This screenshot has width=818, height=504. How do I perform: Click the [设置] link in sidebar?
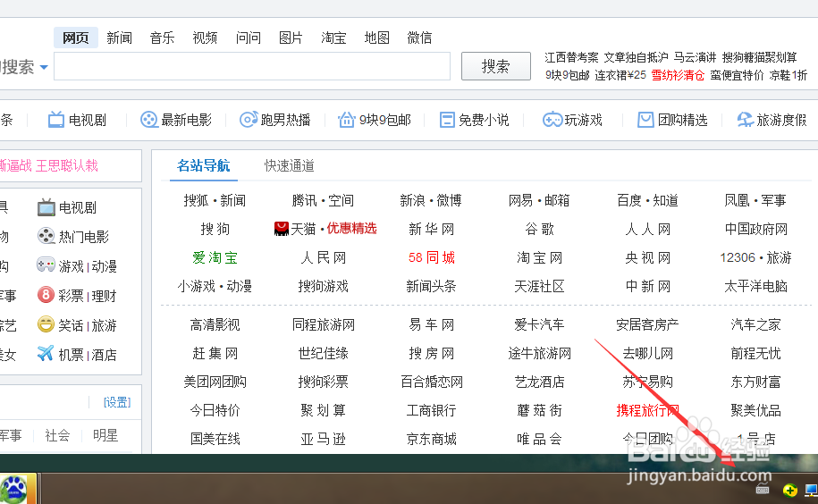[117, 402]
